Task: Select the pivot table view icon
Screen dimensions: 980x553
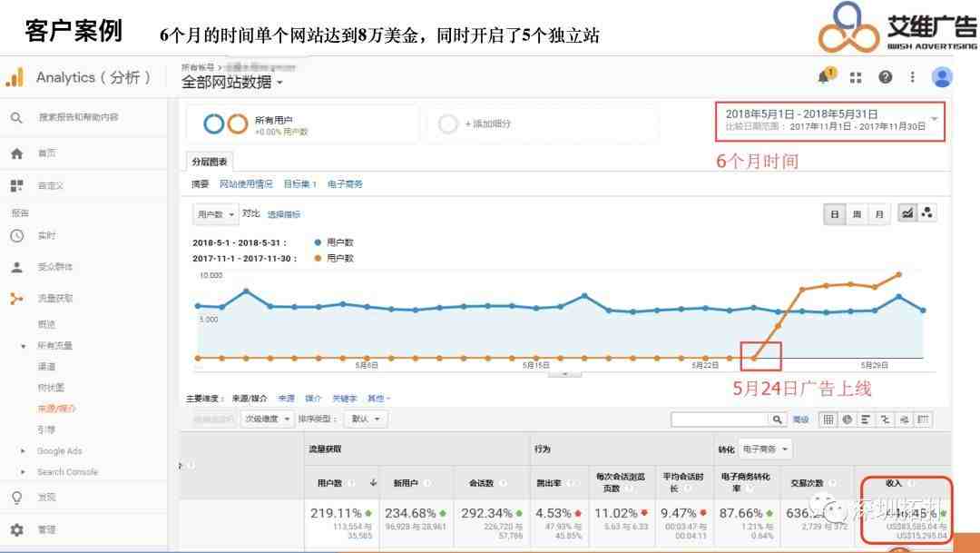Action: pos(923,420)
